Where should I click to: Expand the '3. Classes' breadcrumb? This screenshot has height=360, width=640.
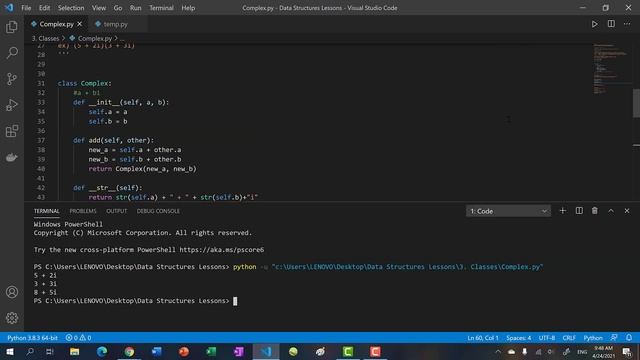pos(46,38)
